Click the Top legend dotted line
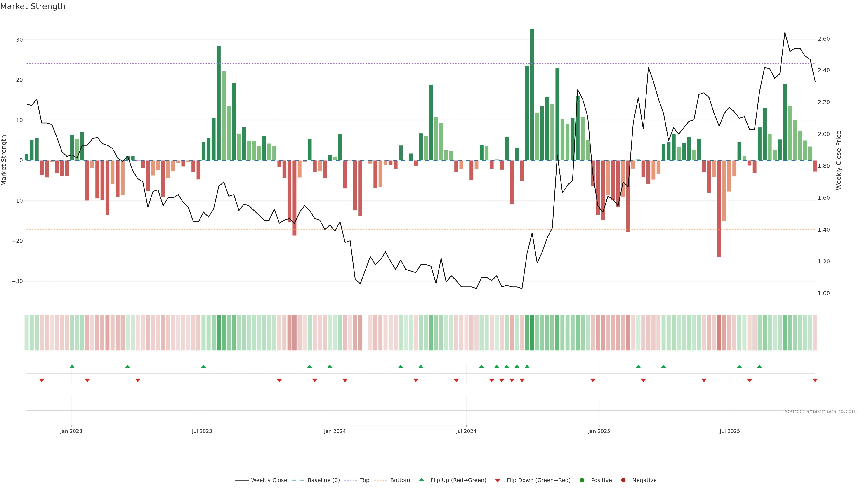Image resolution: width=868 pixels, height=488 pixels. (351, 480)
